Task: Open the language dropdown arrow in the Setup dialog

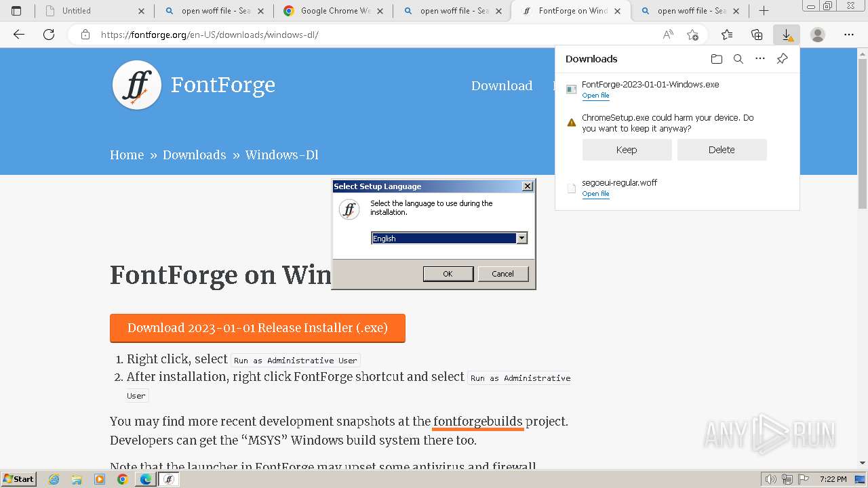Action: click(521, 238)
